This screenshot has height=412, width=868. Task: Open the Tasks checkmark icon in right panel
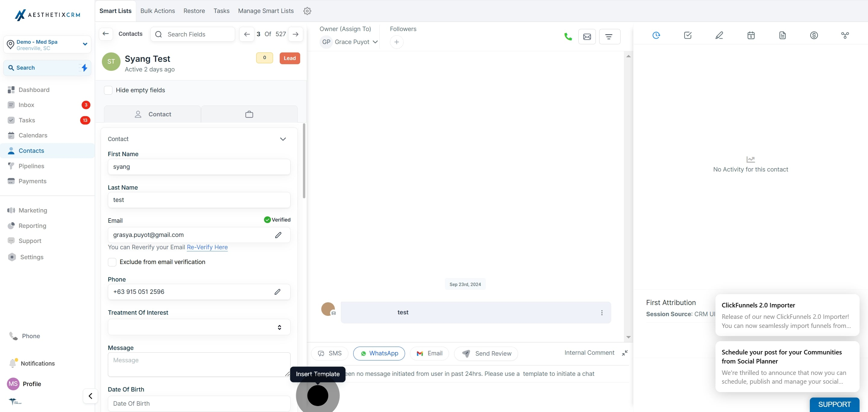coord(688,35)
